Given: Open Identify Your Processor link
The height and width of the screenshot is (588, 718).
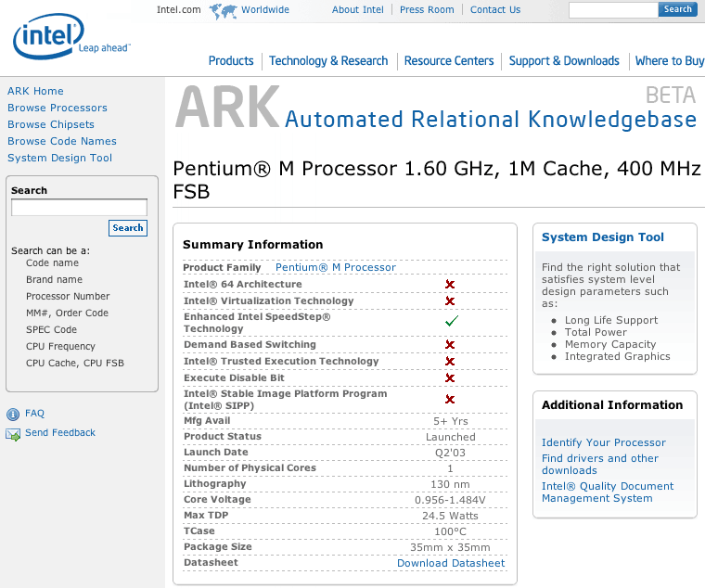Looking at the screenshot, I should pos(604,442).
